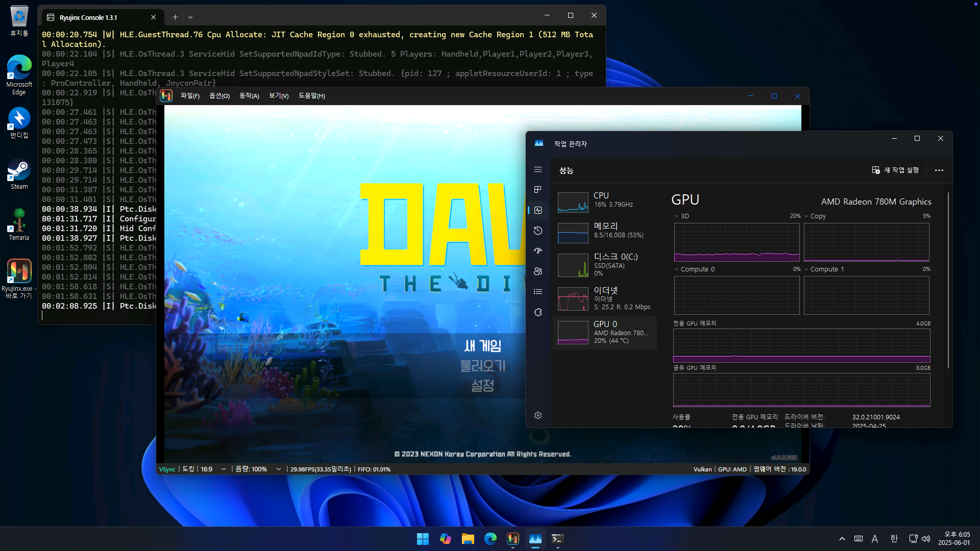This screenshot has height=551, width=980.
Task: Open the Details list icon in sidebar
Action: click(x=538, y=292)
